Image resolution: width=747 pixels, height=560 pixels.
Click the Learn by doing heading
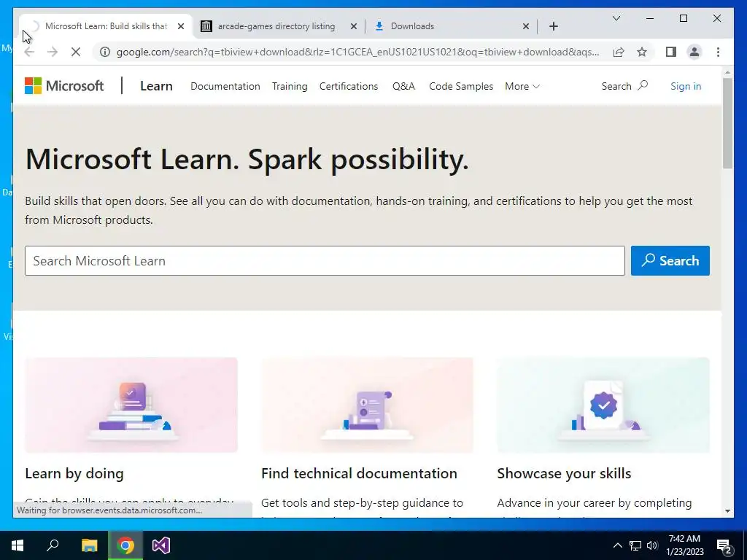point(74,473)
